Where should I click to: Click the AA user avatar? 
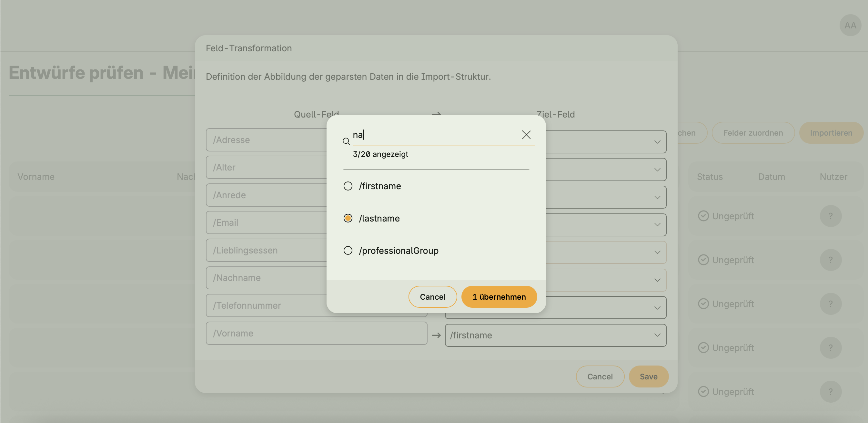point(850,25)
